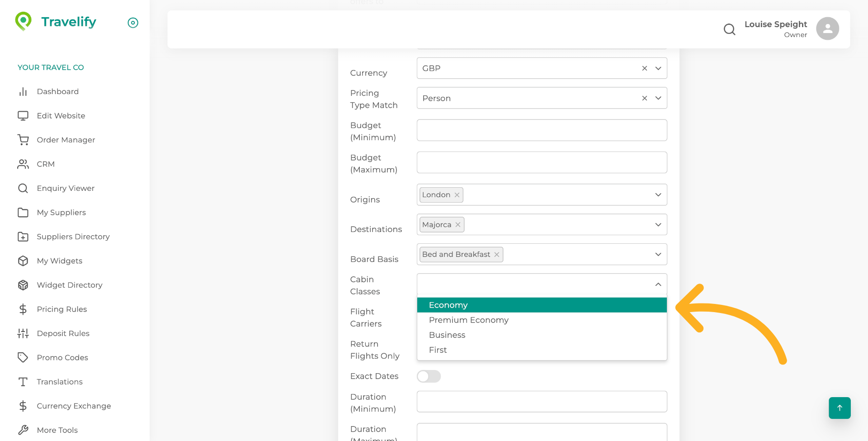
Task: Select the Pricing Rules dollar icon
Action: pyautogui.click(x=23, y=309)
